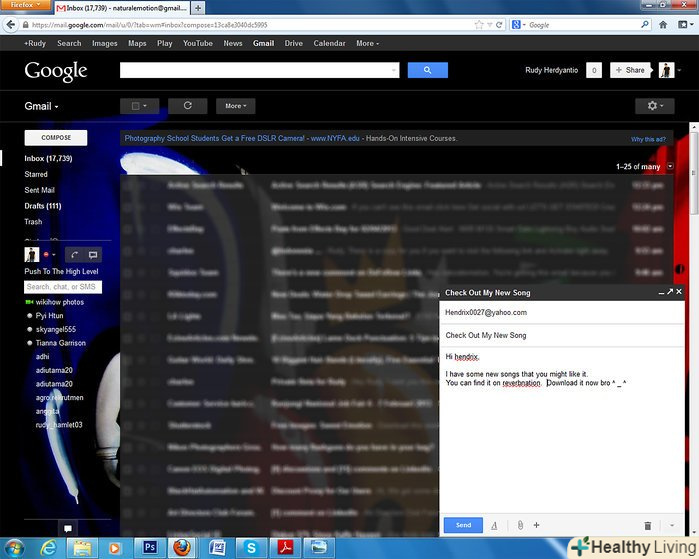The image size is (699, 559).
Task: Click the Windows Start button
Action: (15, 548)
